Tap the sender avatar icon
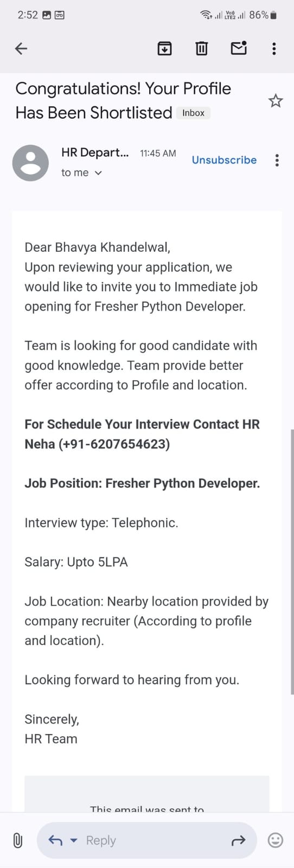Viewport: 294px width, 868px height. pyautogui.click(x=31, y=163)
